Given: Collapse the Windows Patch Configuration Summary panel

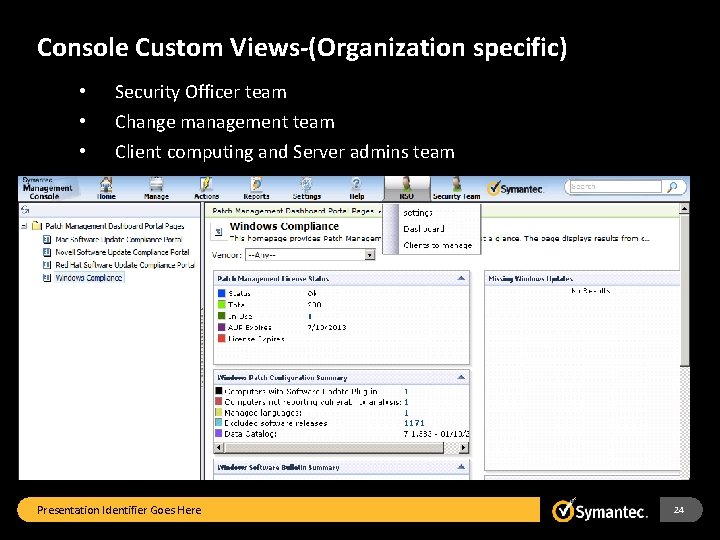Looking at the screenshot, I should click(461, 377).
